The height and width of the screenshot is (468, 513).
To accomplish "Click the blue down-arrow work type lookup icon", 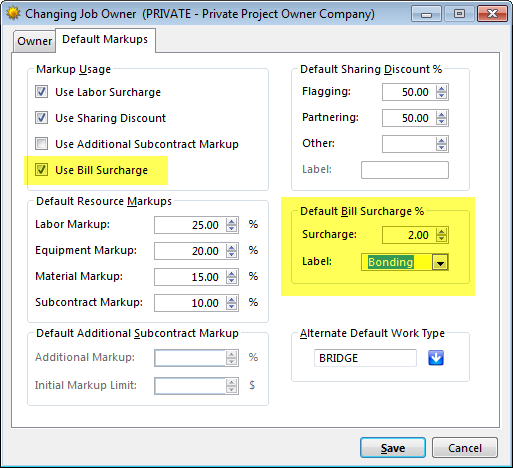I will (x=436, y=358).
